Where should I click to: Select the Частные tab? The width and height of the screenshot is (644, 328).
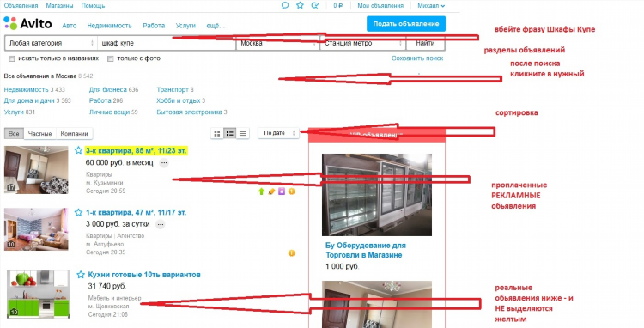coord(39,134)
